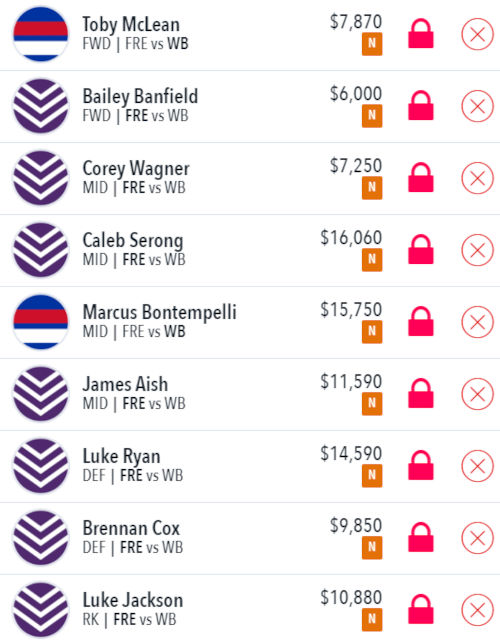Remove Toby McLean with the X icon

[x=477, y=34]
